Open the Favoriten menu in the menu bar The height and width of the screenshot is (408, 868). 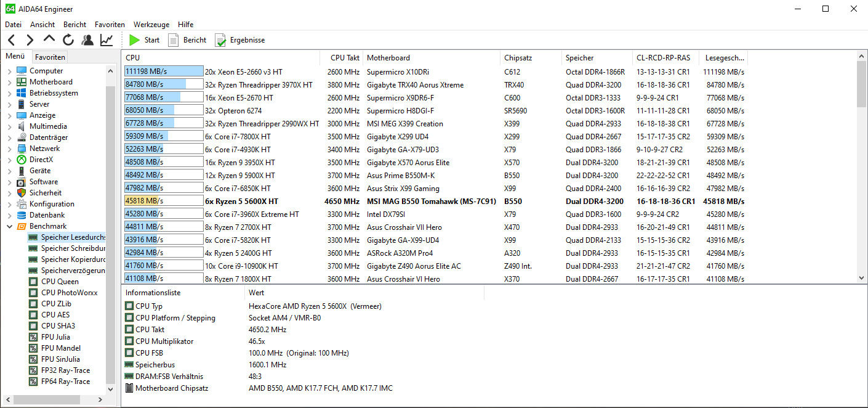[x=110, y=25]
